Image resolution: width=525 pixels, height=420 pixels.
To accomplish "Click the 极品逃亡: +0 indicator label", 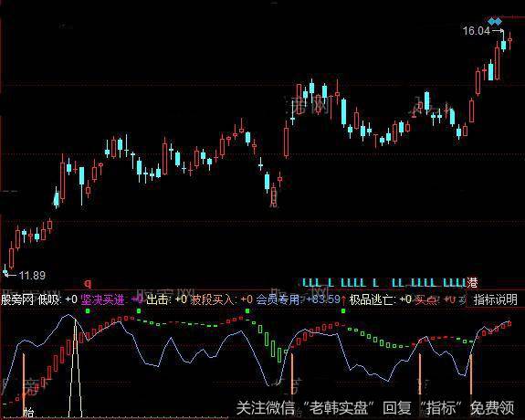I will (380, 299).
